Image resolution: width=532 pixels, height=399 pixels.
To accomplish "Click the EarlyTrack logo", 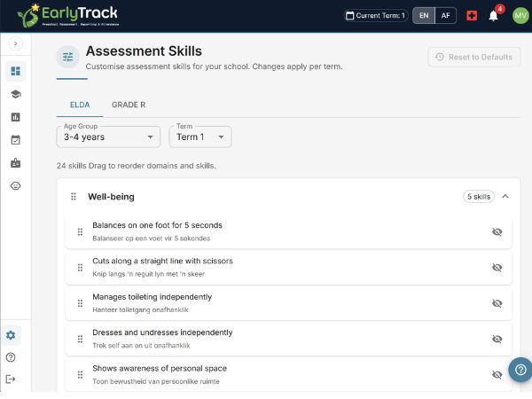I will [68, 15].
